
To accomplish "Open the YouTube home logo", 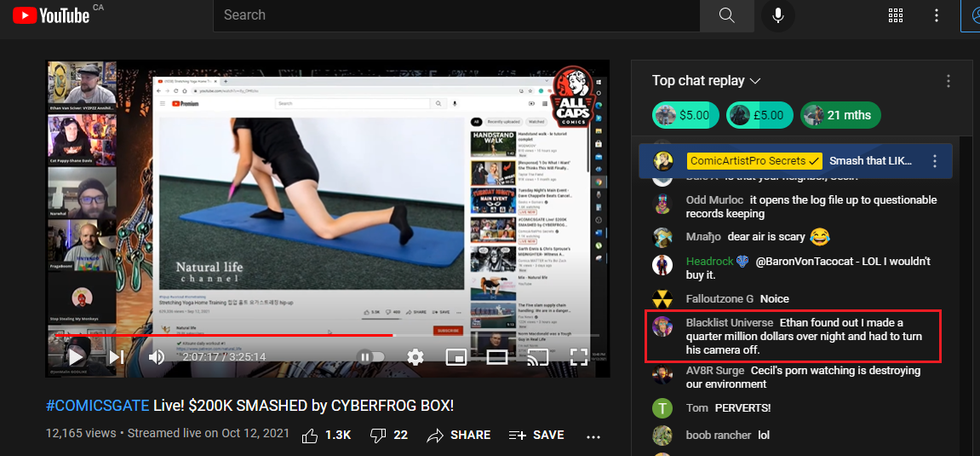I will click(x=51, y=15).
